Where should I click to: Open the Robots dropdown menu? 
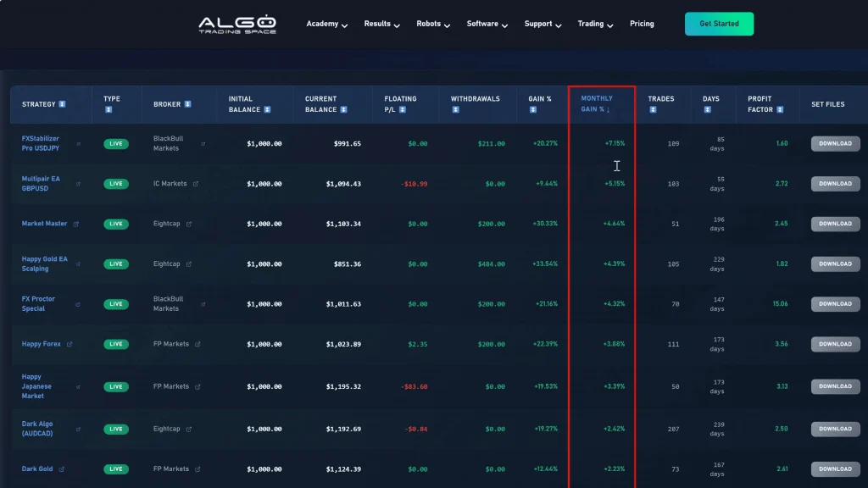click(x=433, y=24)
